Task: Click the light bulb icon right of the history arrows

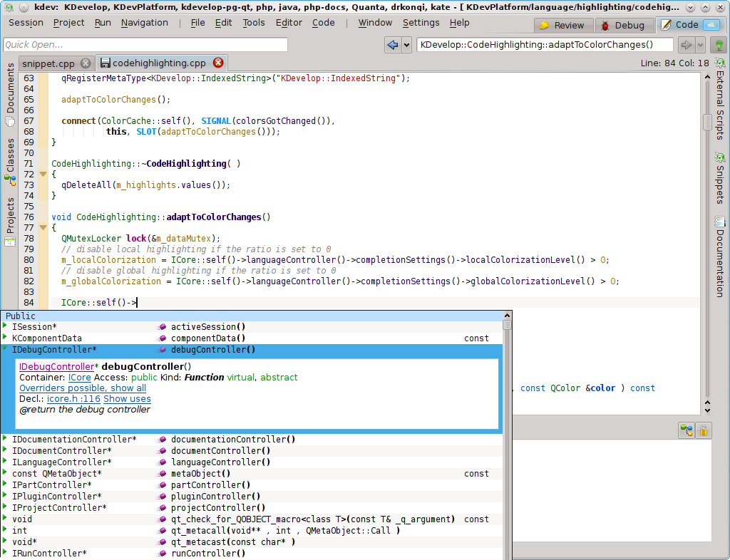Action: [x=719, y=45]
